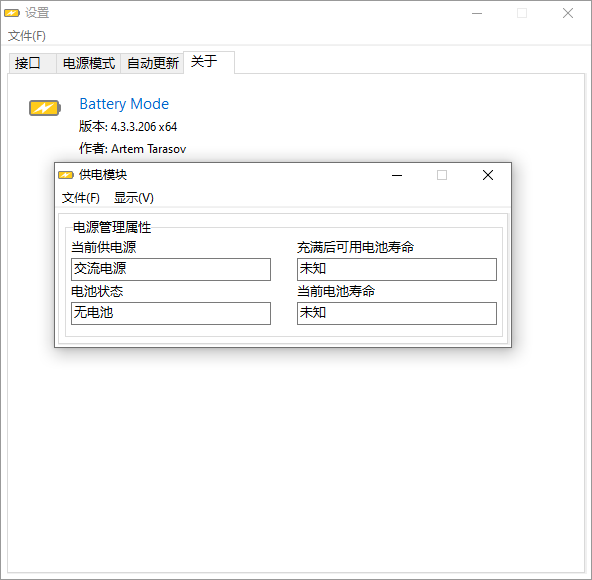Viewport: 592px width, 580px height.
Task: Click the 设置 title bar battery icon
Action: tap(12, 13)
